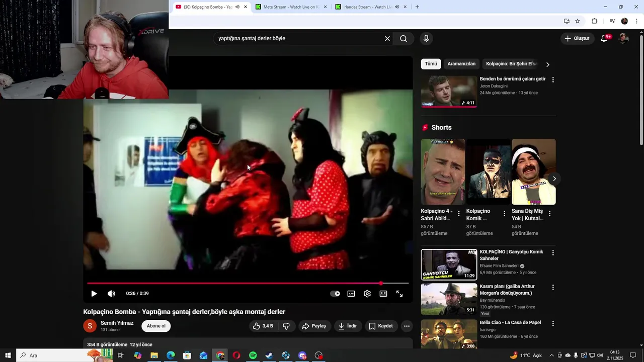
Task: Show more filter chips with right arrow
Action: [548, 64]
